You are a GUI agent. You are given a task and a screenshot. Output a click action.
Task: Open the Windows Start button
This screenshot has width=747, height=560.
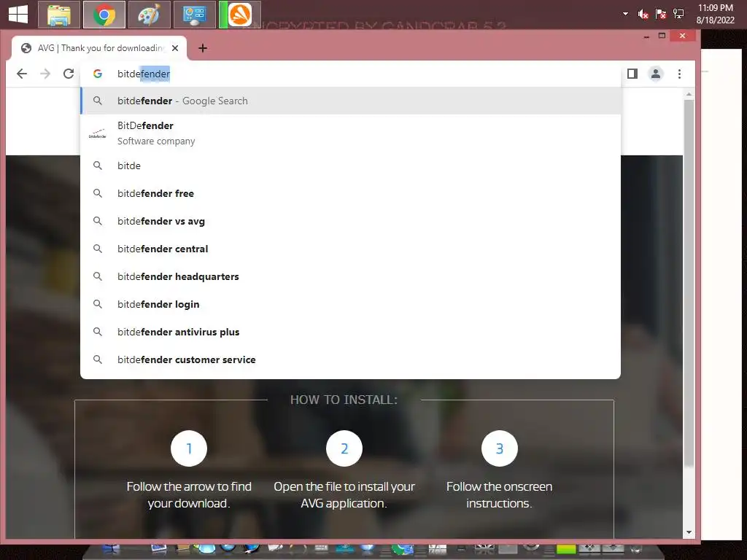click(18, 14)
